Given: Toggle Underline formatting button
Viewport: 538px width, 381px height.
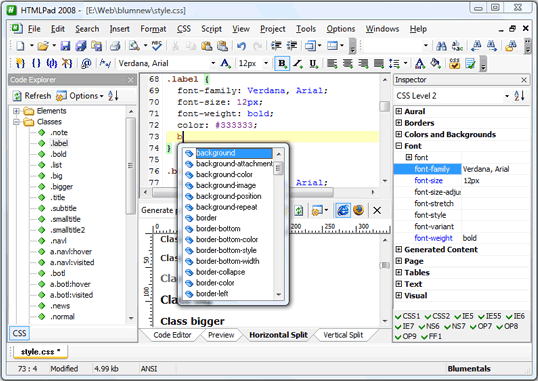Looking at the screenshot, I should tap(313, 64).
